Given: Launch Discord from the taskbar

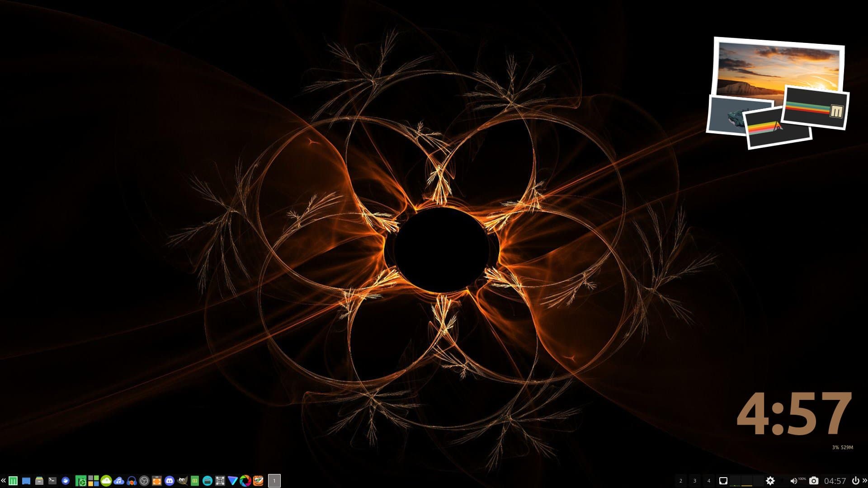Looking at the screenshot, I should point(170,481).
